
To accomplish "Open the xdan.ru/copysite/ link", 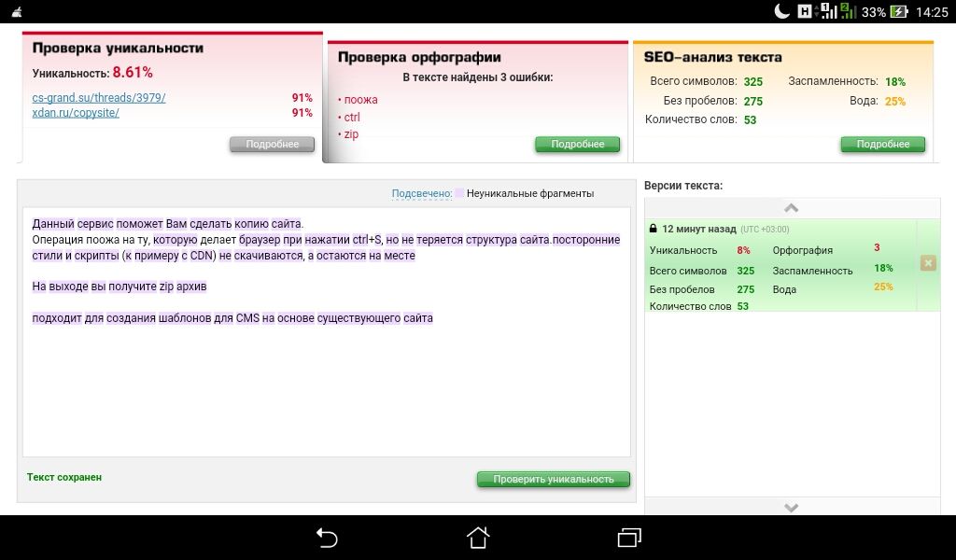I will pyautogui.click(x=76, y=113).
